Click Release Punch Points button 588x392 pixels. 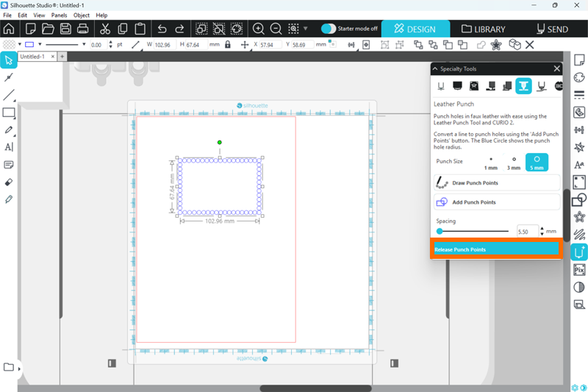(x=496, y=249)
